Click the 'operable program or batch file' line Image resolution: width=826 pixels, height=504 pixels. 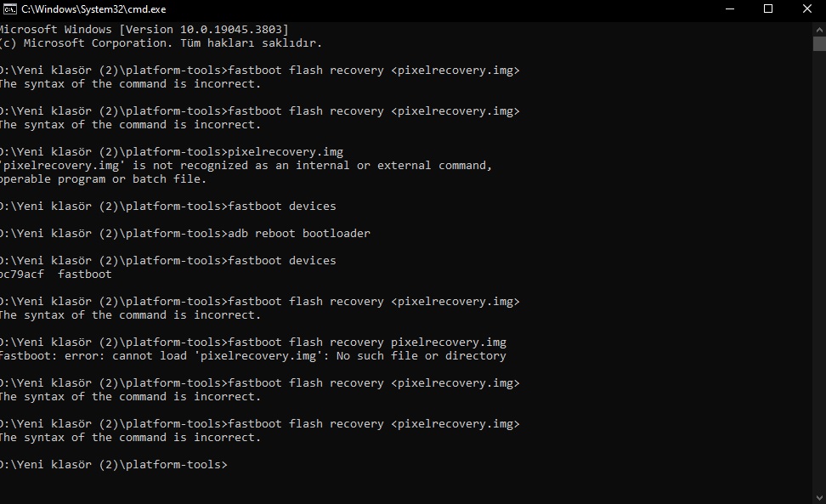click(104, 179)
